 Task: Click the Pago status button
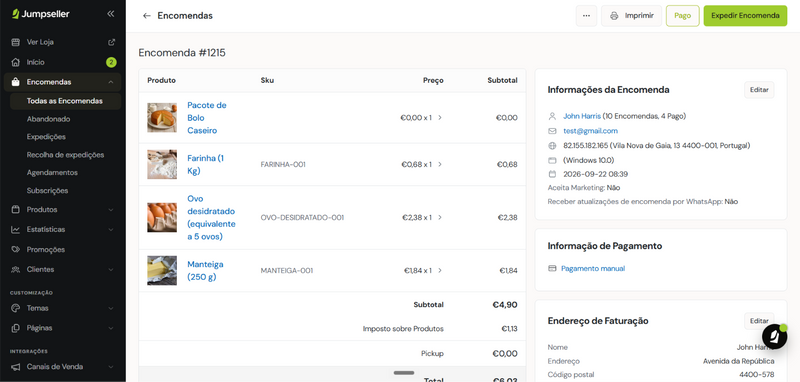click(x=683, y=16)
